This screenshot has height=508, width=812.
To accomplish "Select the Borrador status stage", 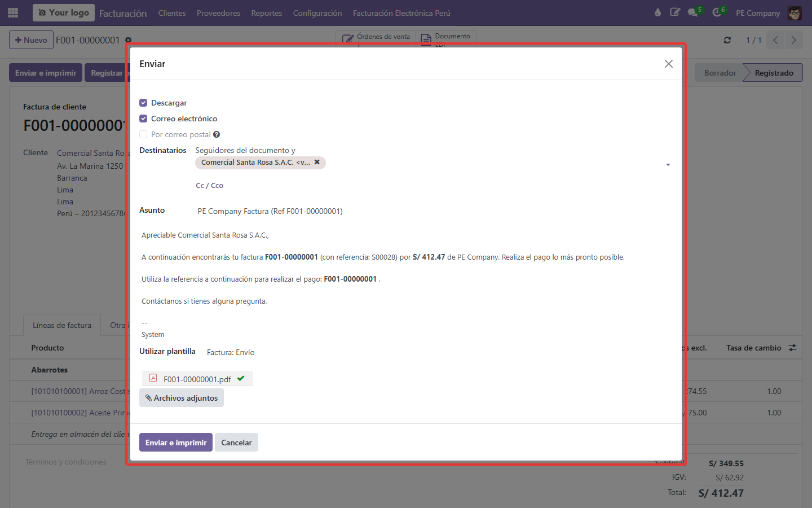I will tap(720, 73).
